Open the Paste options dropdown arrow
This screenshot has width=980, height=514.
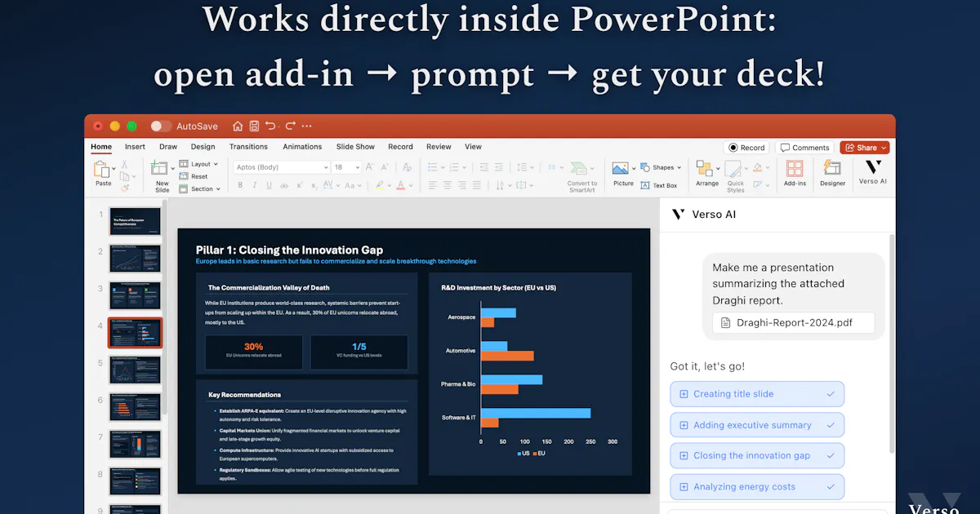[114, 169]
